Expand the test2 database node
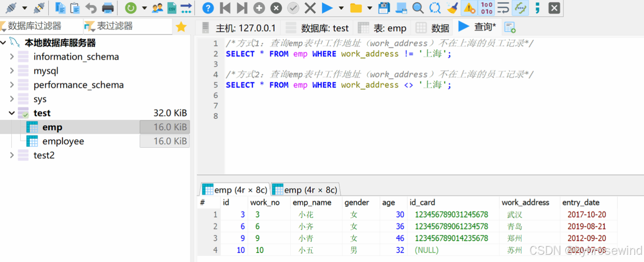Image resolution: width=644 pixels, height=262 pixels. pyautogui.click(x=12, y=155)
